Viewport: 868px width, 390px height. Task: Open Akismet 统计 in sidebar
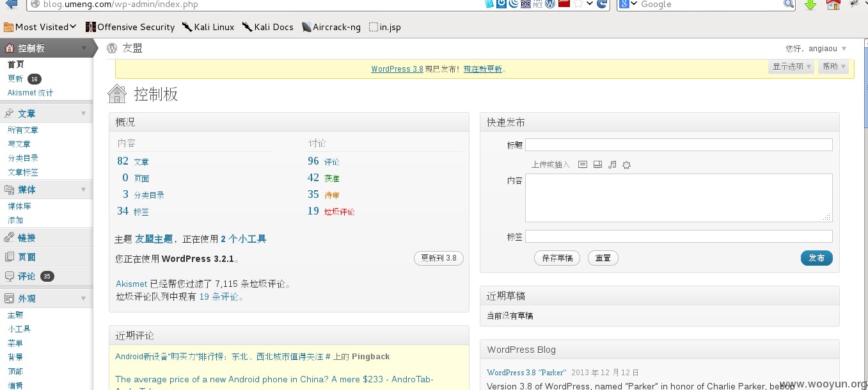pos(30,93)
